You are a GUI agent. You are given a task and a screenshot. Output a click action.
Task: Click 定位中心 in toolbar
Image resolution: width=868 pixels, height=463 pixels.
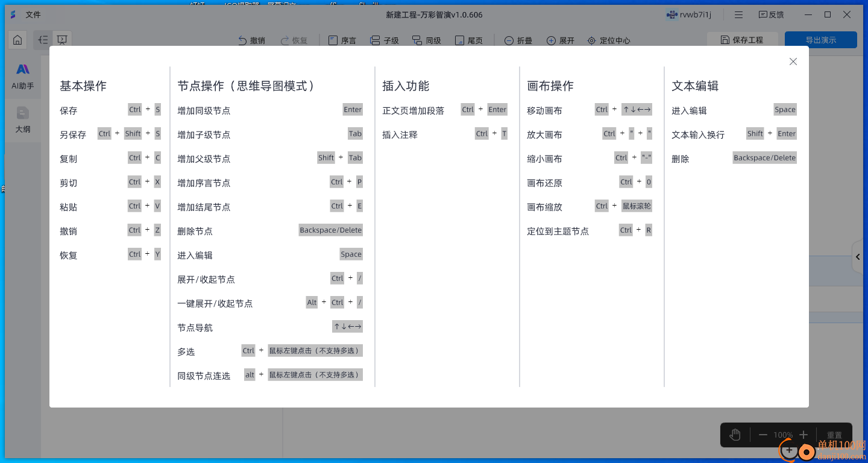(x=609, y=40)
